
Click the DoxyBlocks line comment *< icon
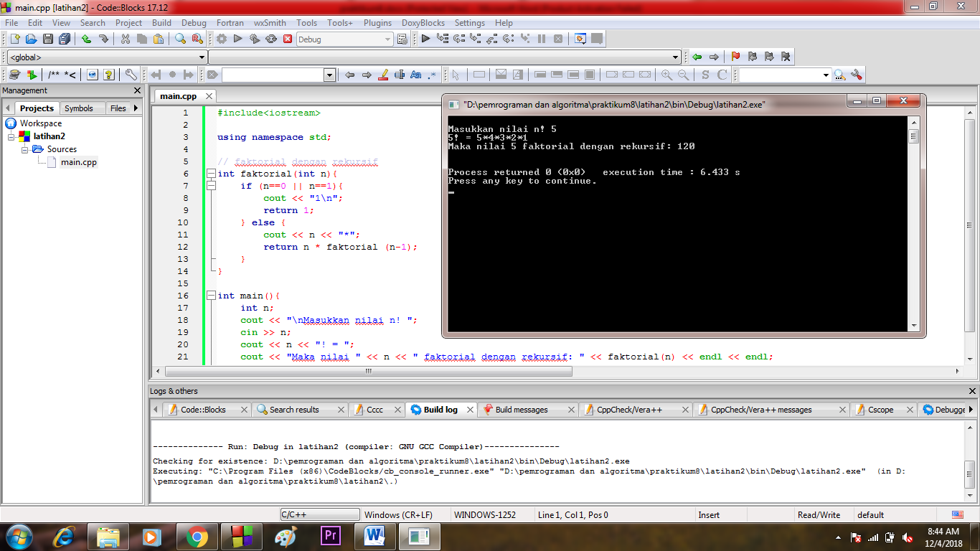[x=70, y=75]
